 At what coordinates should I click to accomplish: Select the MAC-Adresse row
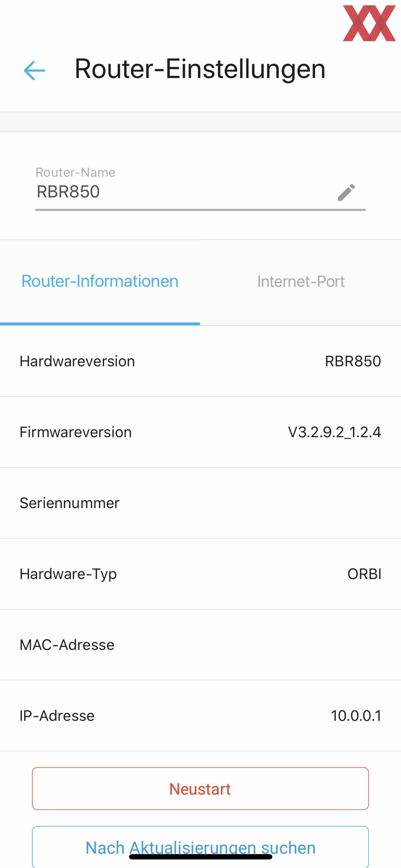(200, 645)
